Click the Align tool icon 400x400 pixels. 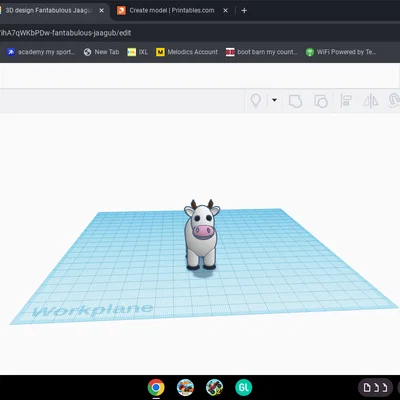(346, 101)
